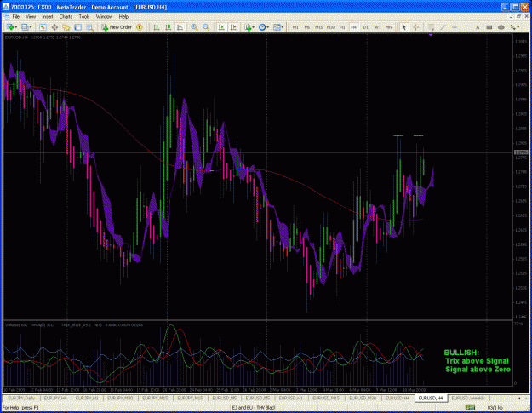Toggle the Chart Shift icon
This screenshot has height=413, width=532.
coord(233,27)
